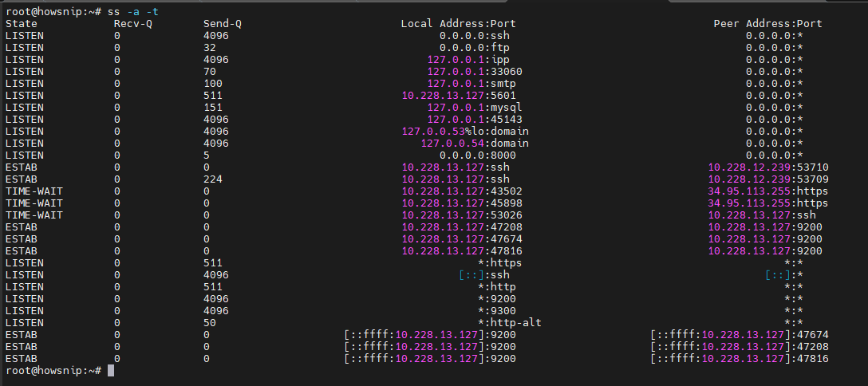Select the "Send-Q" column header
Image resolution: width=868 pixels, height=386 pixels.
[x=223, y=24]
